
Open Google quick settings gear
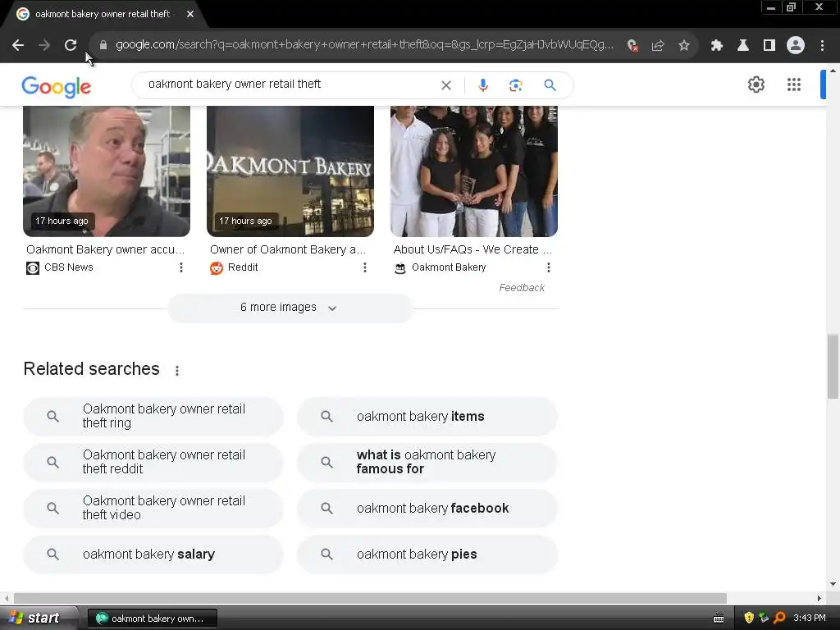pyautogui.click(x=756, y=84)
